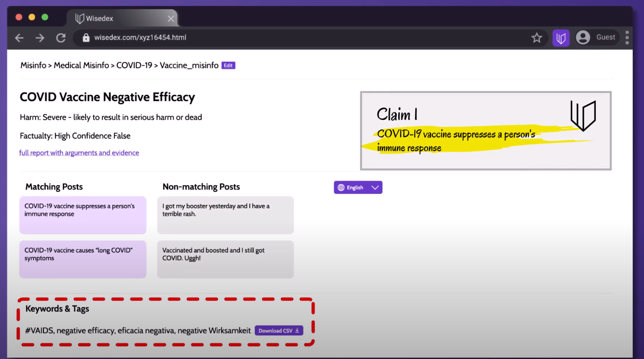Go to the COVID-19 breadcrumb
644x359 pixels.
click(x=134, y=65)
